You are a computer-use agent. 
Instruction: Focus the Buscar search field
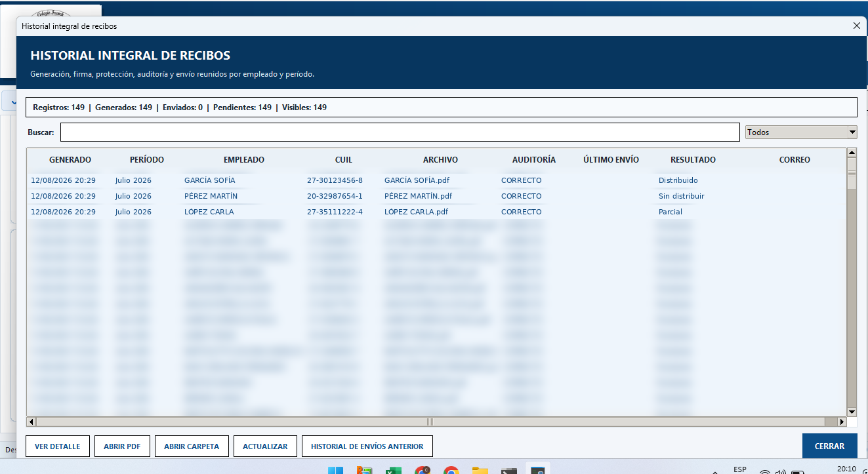click(x=400, y=132)
